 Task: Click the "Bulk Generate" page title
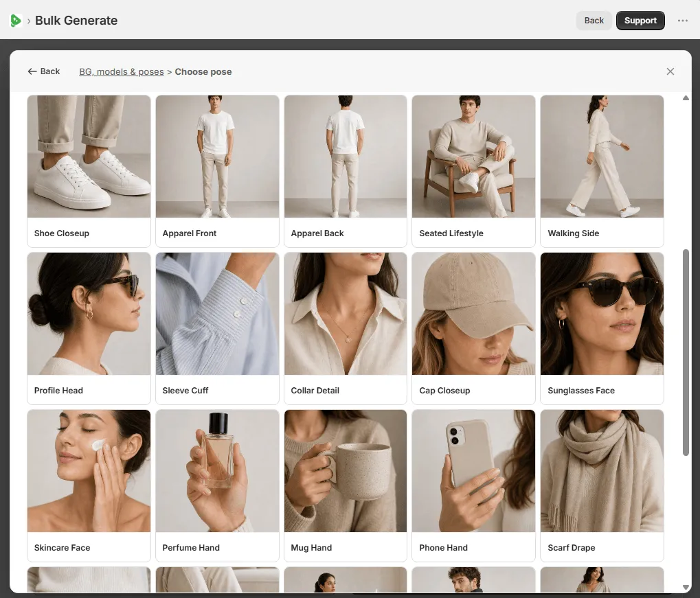click(x=76, y=21)
